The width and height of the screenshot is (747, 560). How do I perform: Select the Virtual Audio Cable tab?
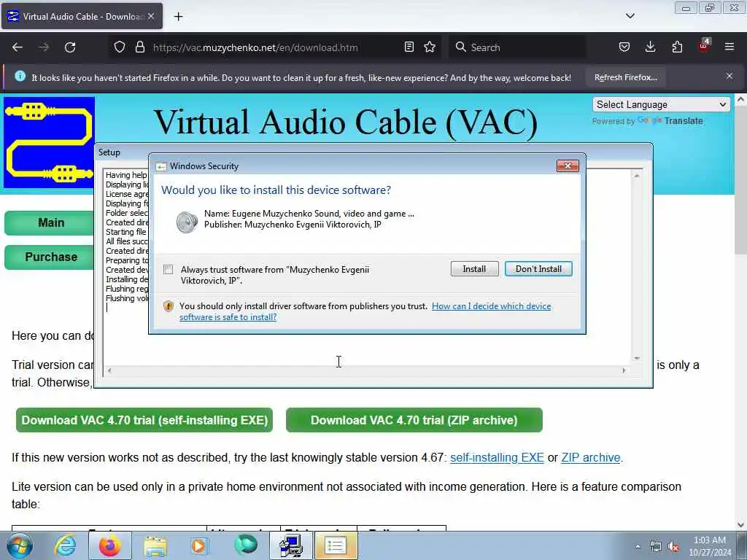click(82, 16)
